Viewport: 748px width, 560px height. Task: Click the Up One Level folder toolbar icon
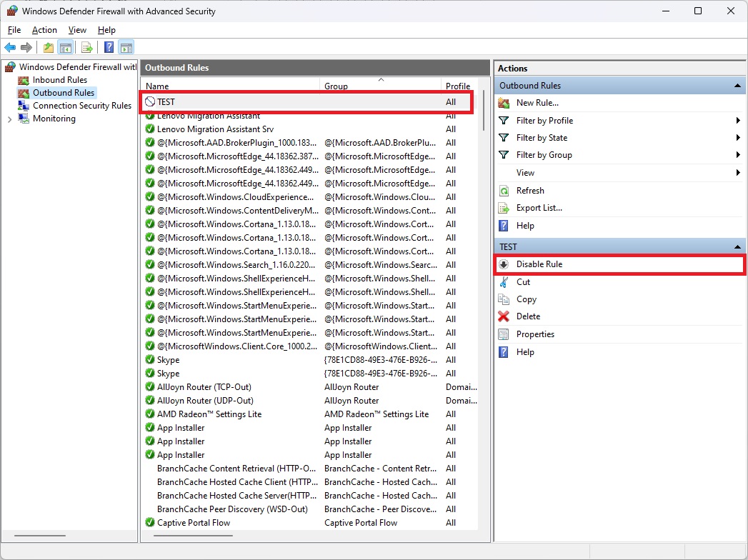[48, 47]
